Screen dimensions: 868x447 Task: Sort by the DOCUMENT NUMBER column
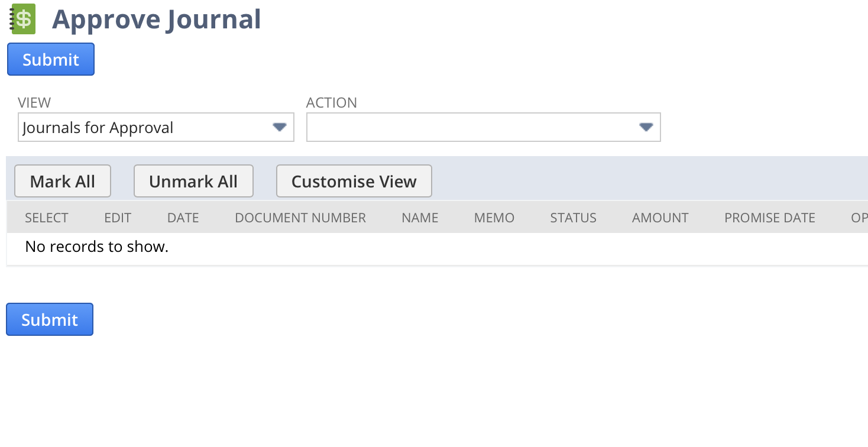point(300,218)
